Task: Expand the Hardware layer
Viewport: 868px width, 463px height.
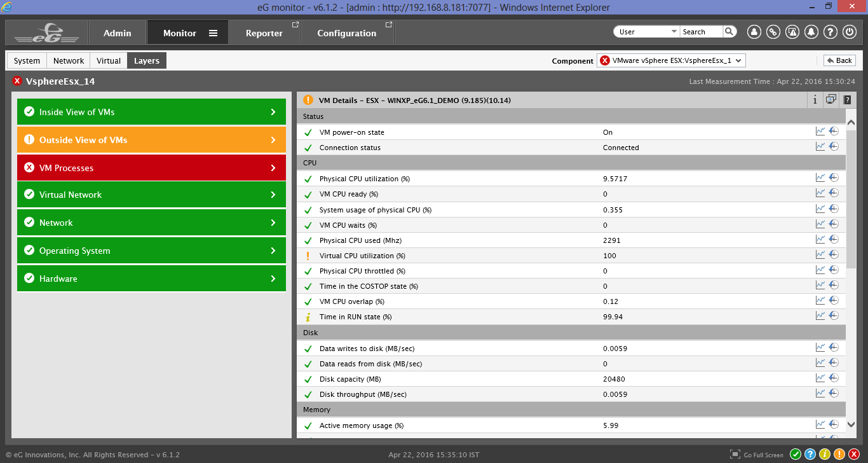Action: 151,279
